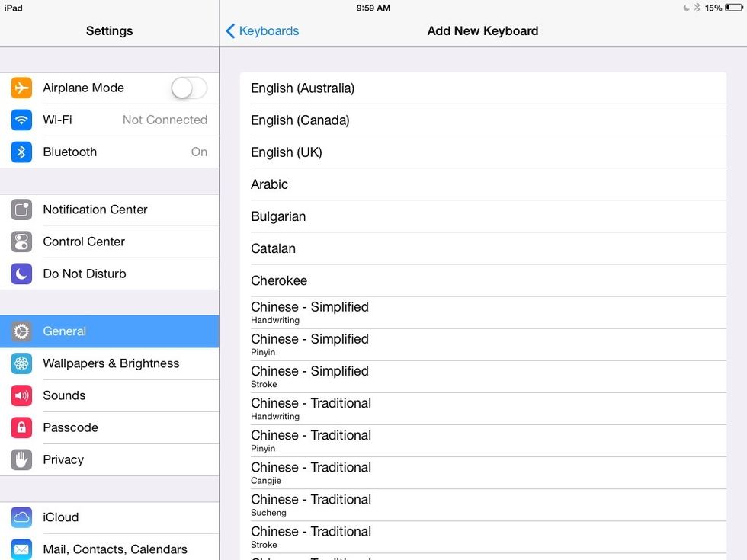Tap the Bluetooth icon in Settings sidebar
The width and height of the screenshot is (747, 560).
21,152
